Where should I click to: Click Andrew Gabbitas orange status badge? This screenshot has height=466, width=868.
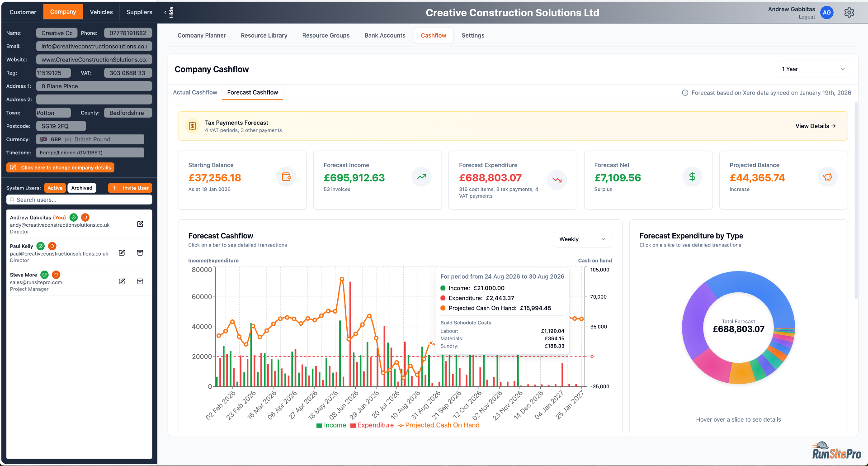pos(85,218)
